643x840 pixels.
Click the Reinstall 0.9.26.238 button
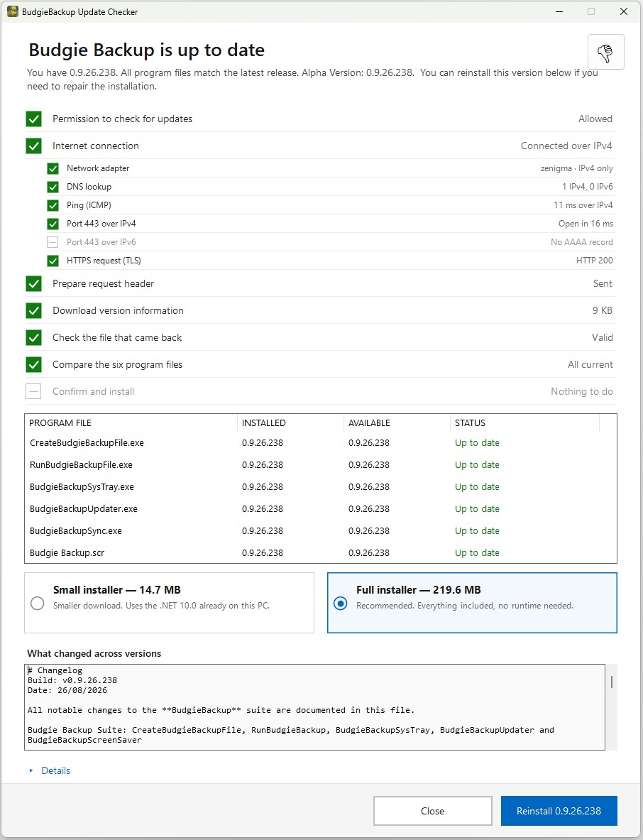pyautogui.click(x=559, y=811)
